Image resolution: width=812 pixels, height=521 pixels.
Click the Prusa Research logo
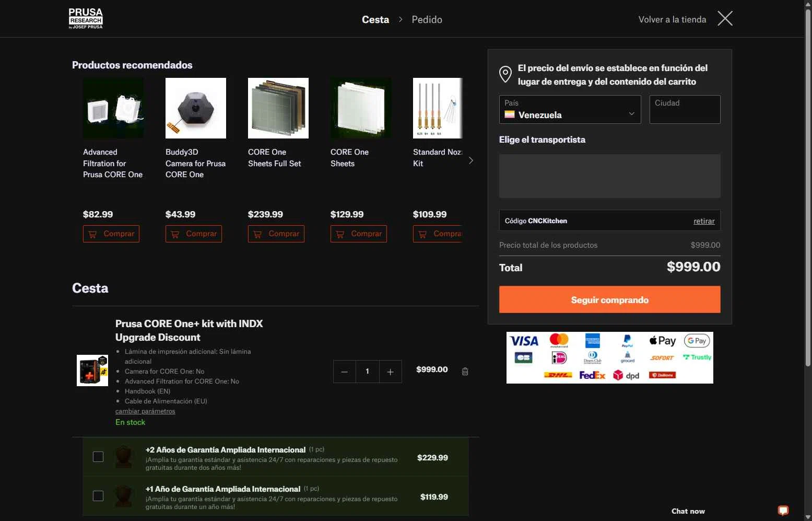point(86,18)
